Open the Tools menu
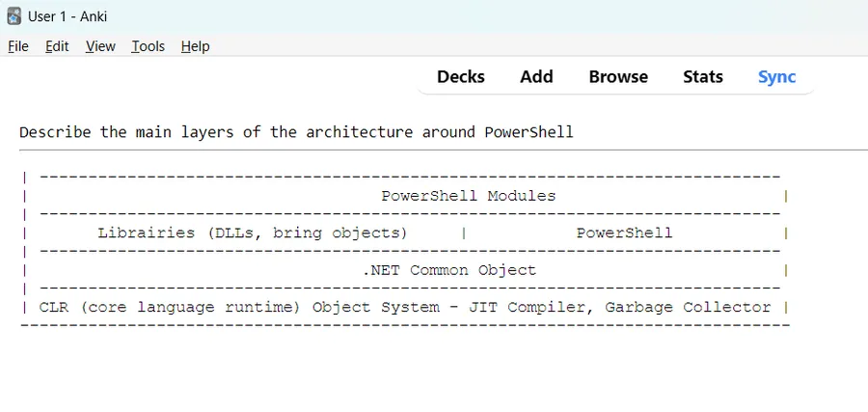868x412 pixels. pyautogui.click(x=148, y=46)
